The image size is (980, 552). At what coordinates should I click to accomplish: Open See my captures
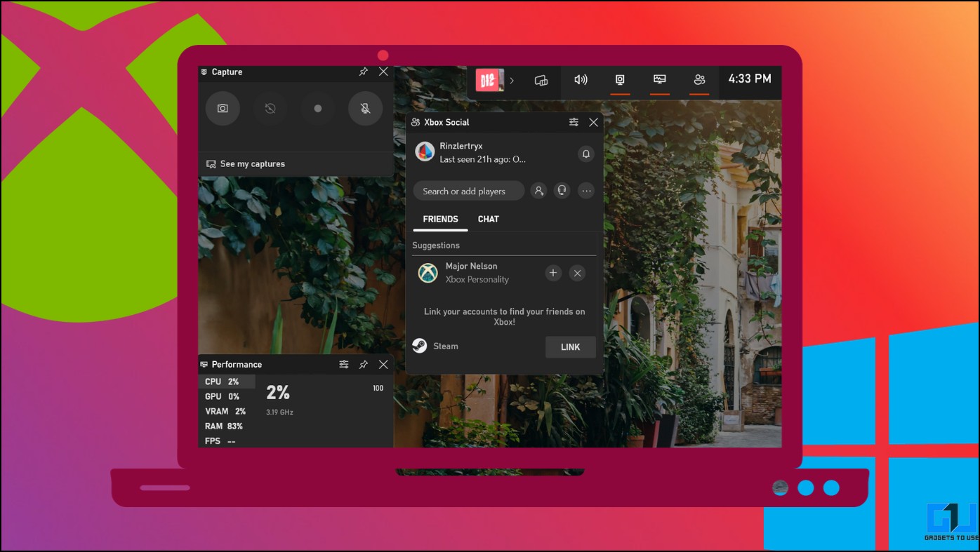pos(253,163)
